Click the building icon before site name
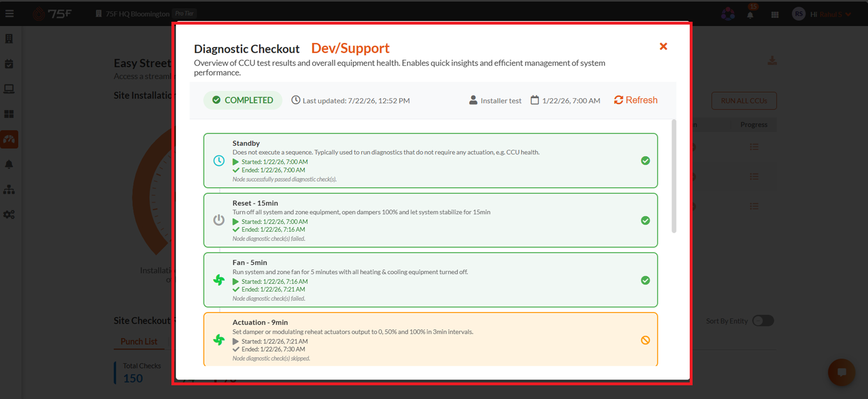The width and height of the screenshot is (868, 399). (99, 14)
